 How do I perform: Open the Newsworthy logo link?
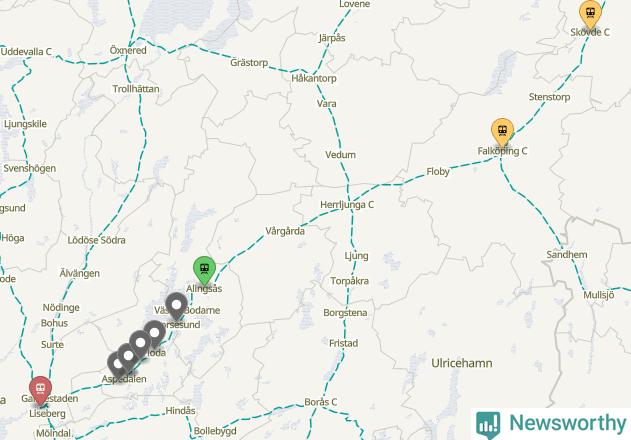tap(552, 424)
